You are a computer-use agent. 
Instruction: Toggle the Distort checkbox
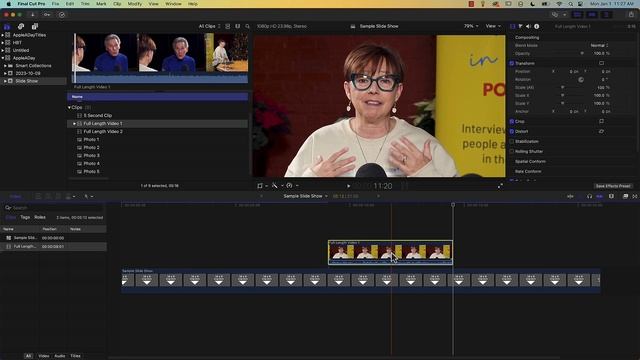[x=512, y=131]
